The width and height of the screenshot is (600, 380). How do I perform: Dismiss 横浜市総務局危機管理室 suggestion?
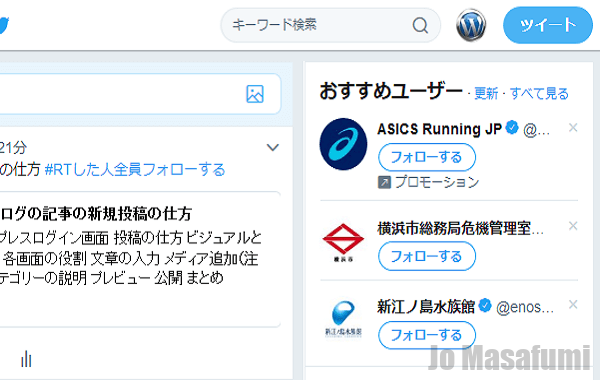(x=573, y=226)
